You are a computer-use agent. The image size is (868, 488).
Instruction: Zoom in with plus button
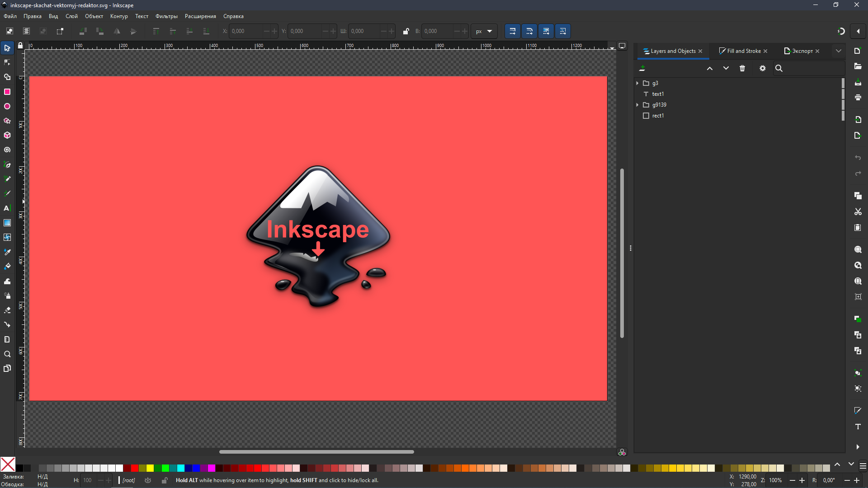pos(802,480)
